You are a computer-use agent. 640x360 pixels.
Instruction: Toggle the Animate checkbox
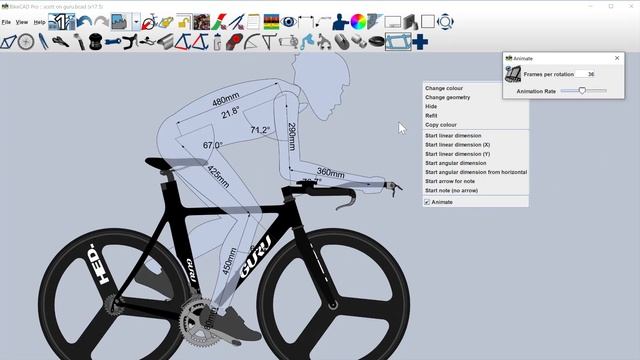427,202
